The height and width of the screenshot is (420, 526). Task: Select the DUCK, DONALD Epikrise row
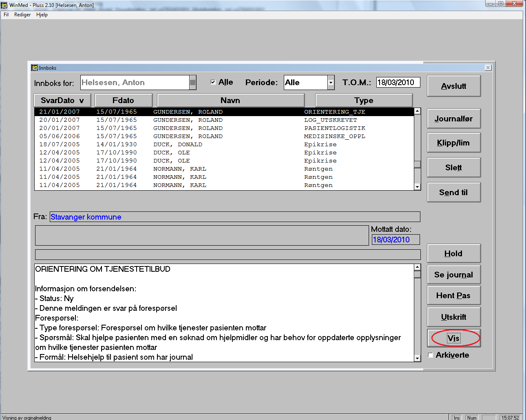pos(224,144)
